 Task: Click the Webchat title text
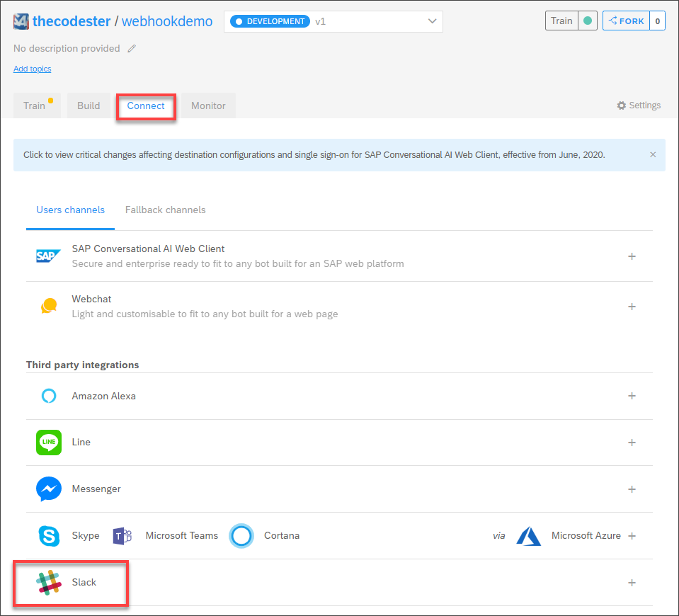pyautogui.click(x=91, y=300)
